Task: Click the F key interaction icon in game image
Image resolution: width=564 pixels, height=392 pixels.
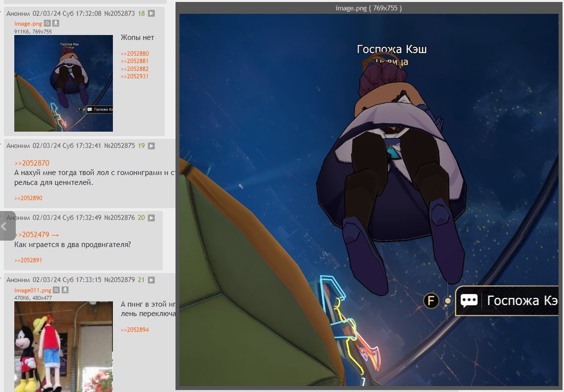Action: point(431,300)
